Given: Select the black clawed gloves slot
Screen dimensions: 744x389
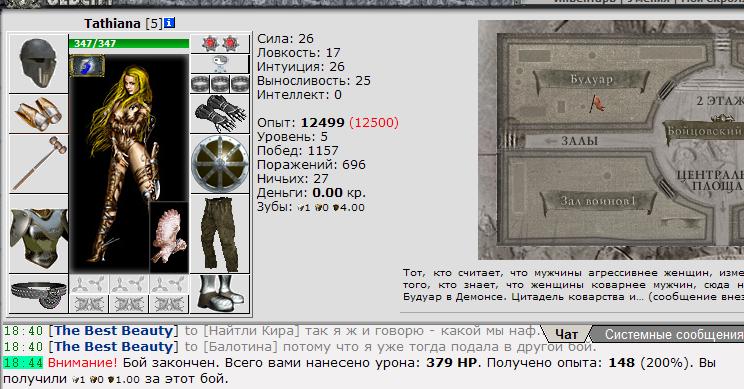Looking at the screenshot, I should click(220, 114).
